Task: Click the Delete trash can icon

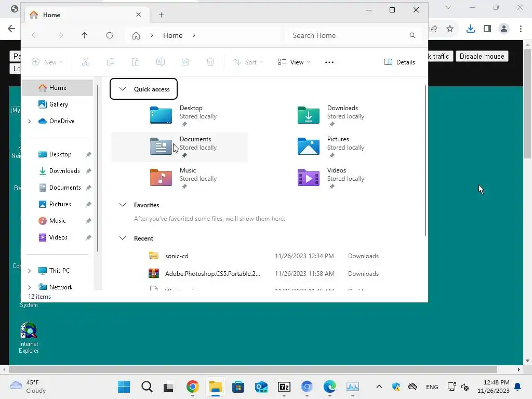Action: tap(210, 62)
